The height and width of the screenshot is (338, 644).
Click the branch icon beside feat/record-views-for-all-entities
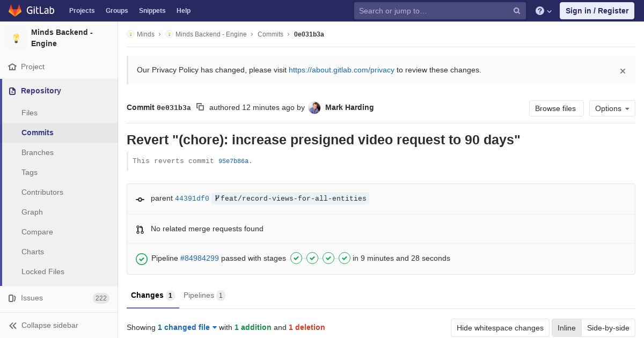(217, 199)
